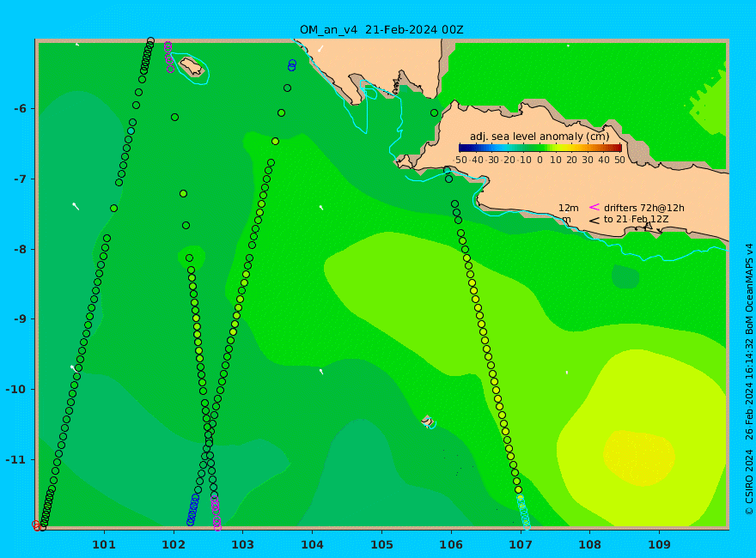This screenshot has height=558, width=756.
Task: Click the "12m" legend label
Action: [x=569, y=208]
